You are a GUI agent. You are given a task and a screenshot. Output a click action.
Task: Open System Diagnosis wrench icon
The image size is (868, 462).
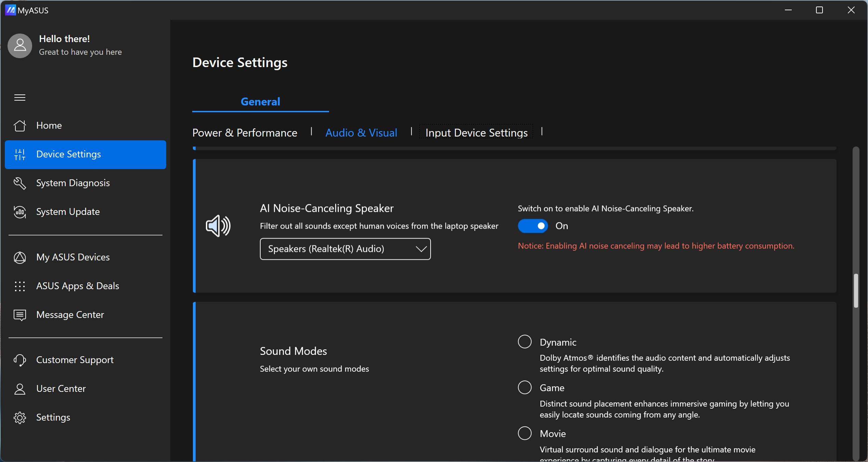pos(20,183)
